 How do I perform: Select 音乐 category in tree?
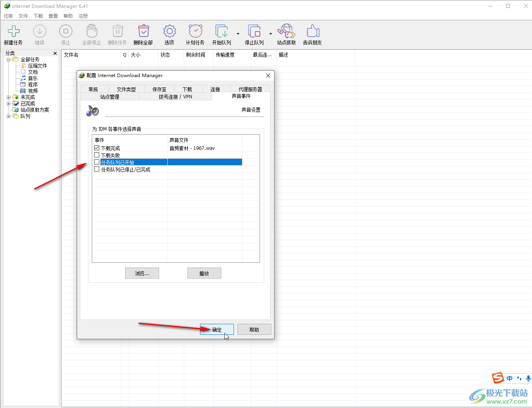[x=33, y=78]
